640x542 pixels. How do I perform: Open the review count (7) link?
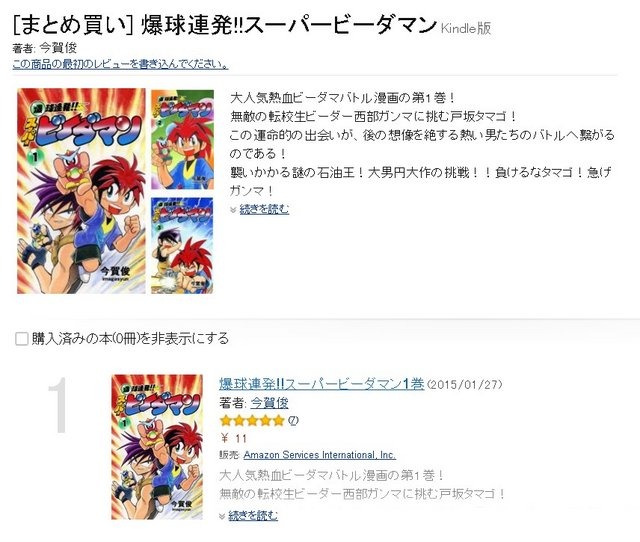293,420
